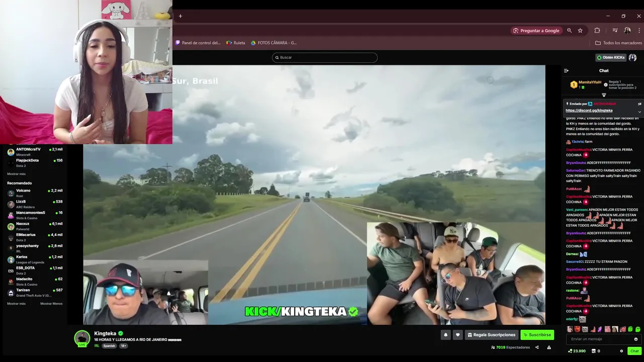This screenshot has height=362, width=644.
Task: Open the browser profile avatar
Action: [x=627, y=31]
